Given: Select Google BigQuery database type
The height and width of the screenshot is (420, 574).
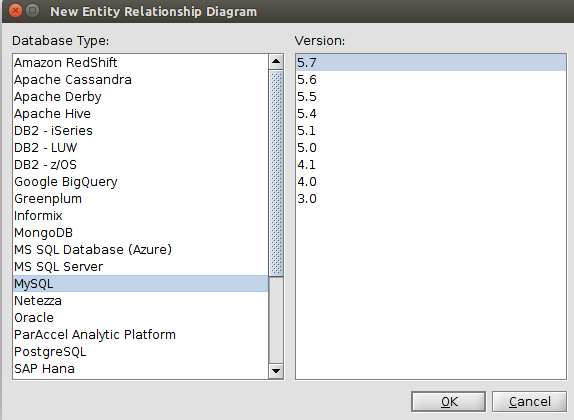Looking at the screenshot, I should coord(141,182).
